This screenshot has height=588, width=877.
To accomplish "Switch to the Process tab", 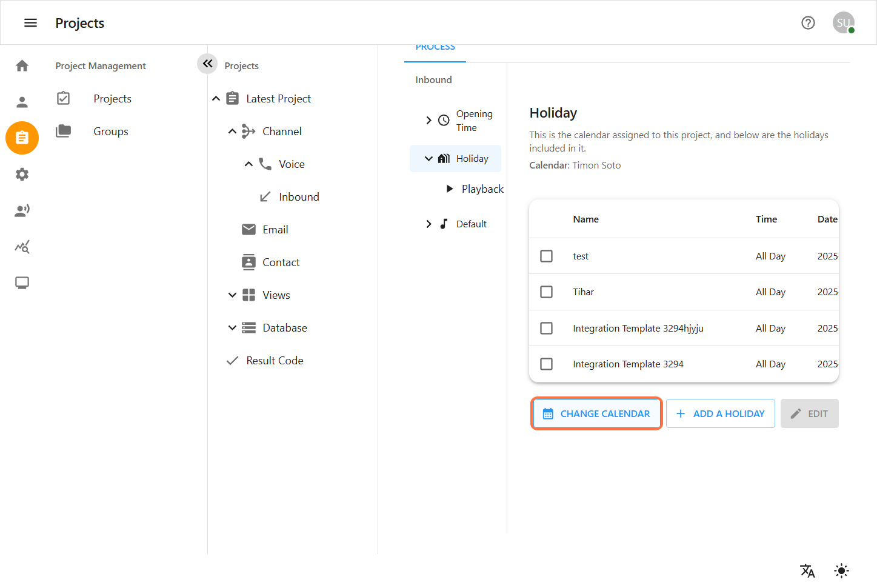I will 435,48.
